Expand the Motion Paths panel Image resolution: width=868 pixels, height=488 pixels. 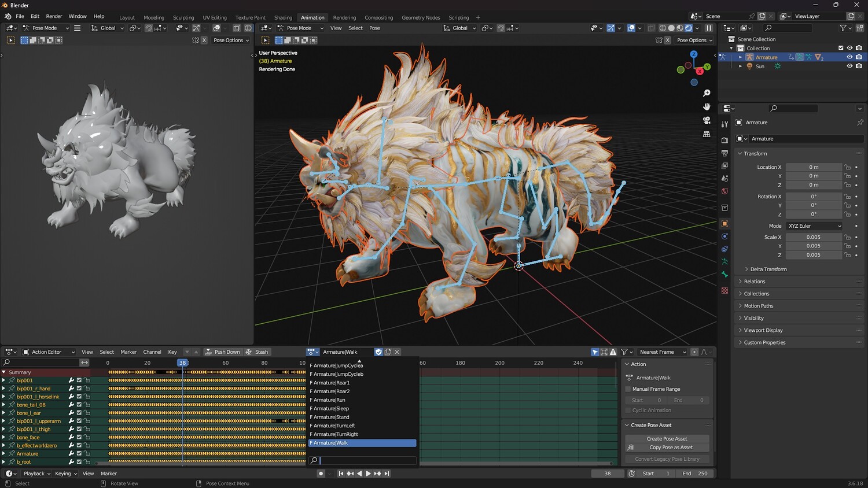tap(758, 306)
